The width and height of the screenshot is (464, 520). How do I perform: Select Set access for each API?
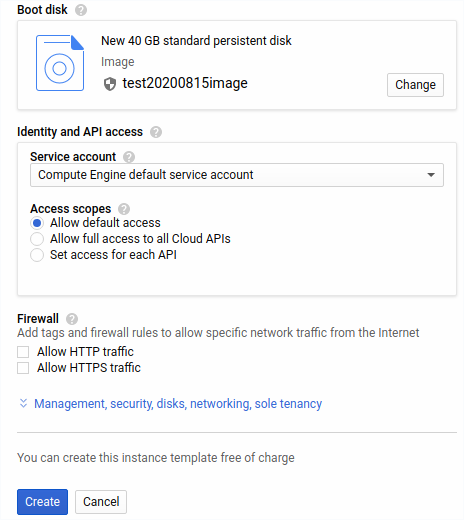point(37,255)
